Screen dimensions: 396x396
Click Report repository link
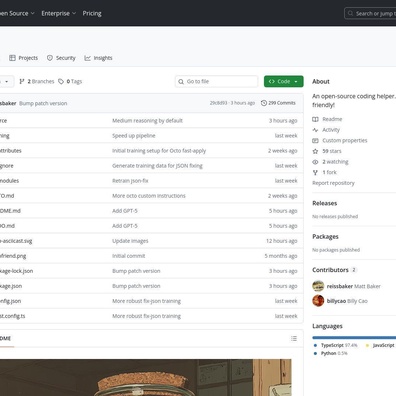pyautogui.click(x=333, y=183)
